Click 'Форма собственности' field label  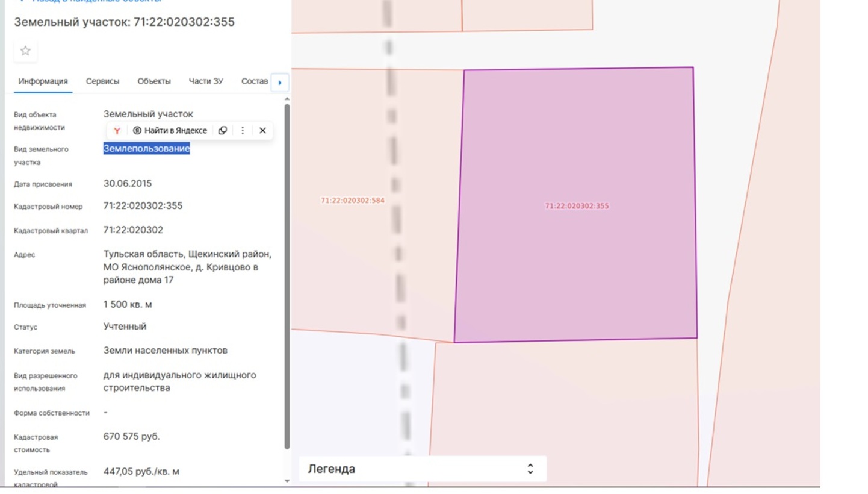pos(52,413)
